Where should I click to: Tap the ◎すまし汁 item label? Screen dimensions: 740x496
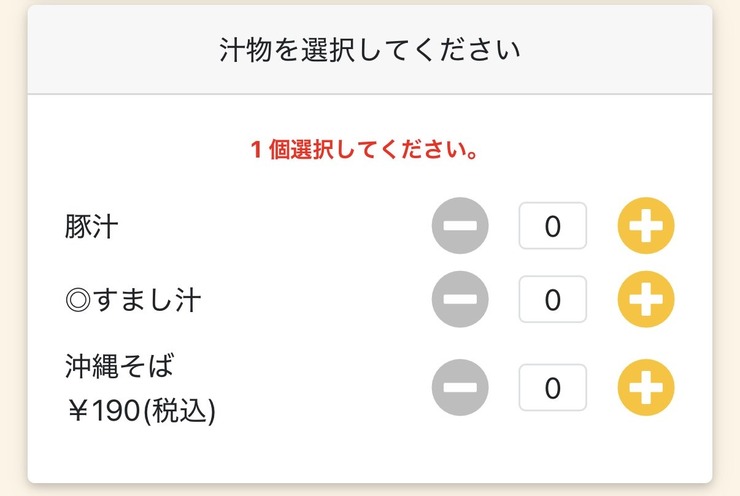pyautogui.click(x=133, y=300)
